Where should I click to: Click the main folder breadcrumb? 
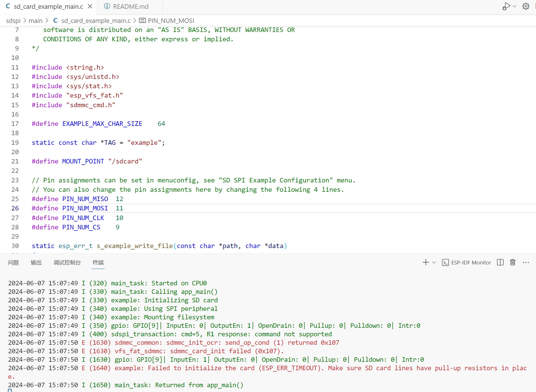pyautogui.click(x=35, y=21)
